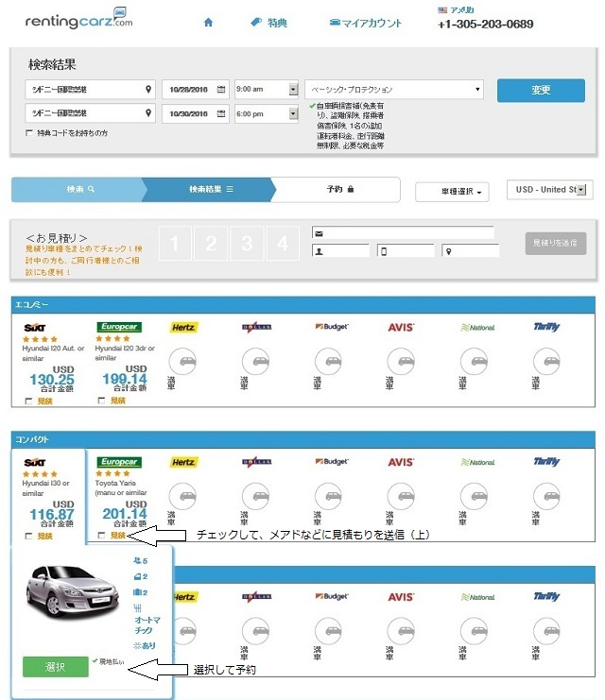The height and width of the screenshot is (700, 605).
Task: Click sold-out car icon under economy AVIS
Action: click(x=401, y=362)
